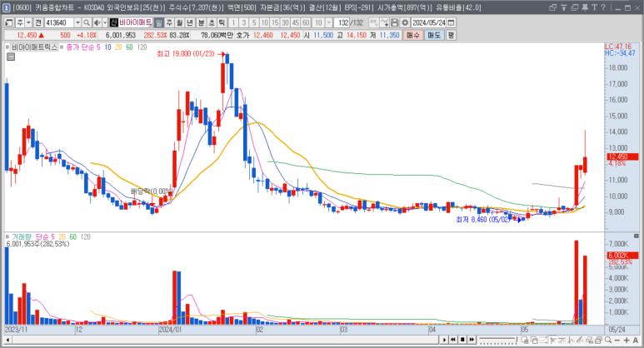
Task: Click the pin window icon in title bar
Action: 585,7
